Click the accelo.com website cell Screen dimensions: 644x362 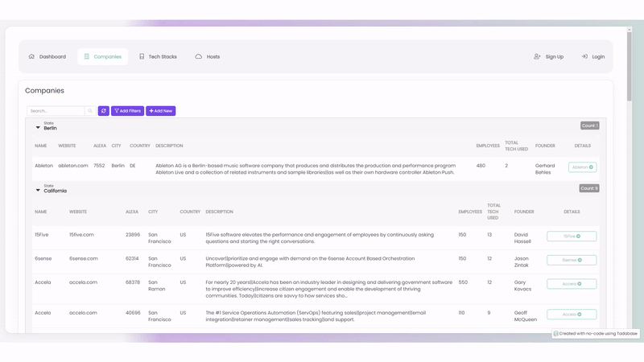tap(83, 313)
